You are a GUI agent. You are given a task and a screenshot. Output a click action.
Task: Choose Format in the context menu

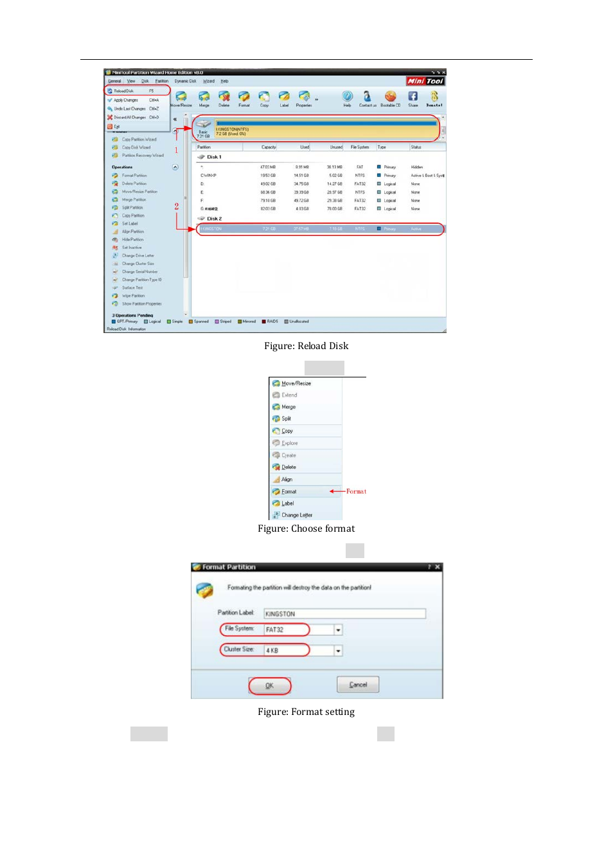(306, 492)
